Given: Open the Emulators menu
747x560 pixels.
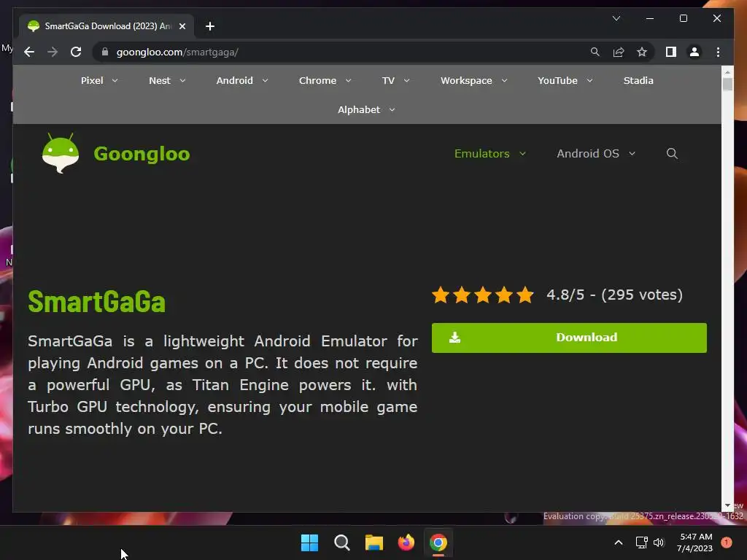Looking at the screenshot, I should pyautogui.click(x=489, y=153).
